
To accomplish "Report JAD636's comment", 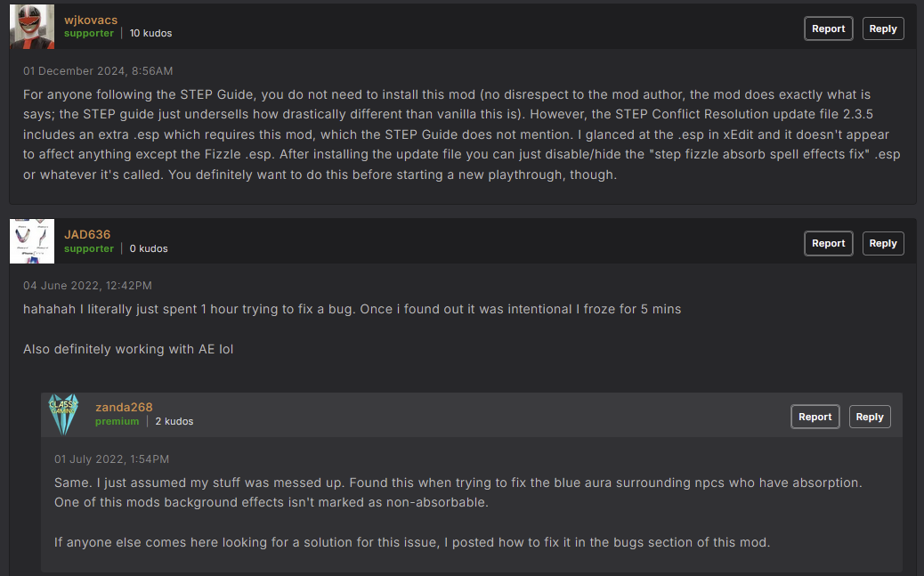I will pos(828,243).
